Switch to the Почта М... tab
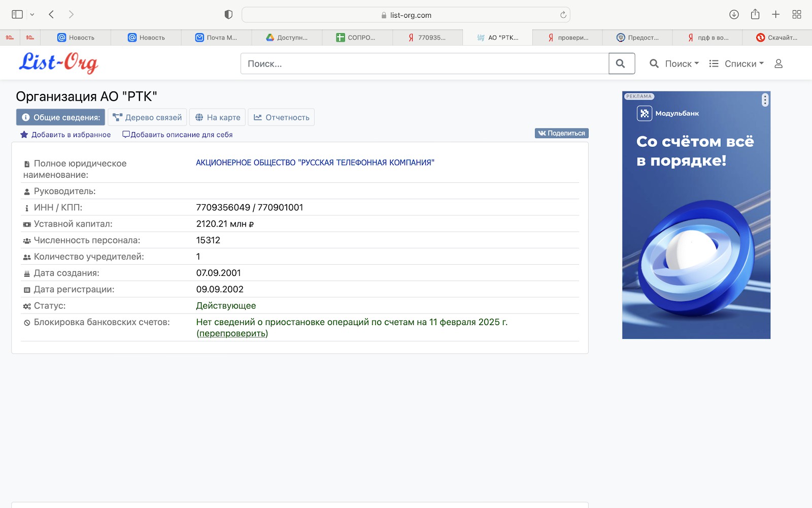The width and height of the screenshot is (812, 508). click(217, 37)
